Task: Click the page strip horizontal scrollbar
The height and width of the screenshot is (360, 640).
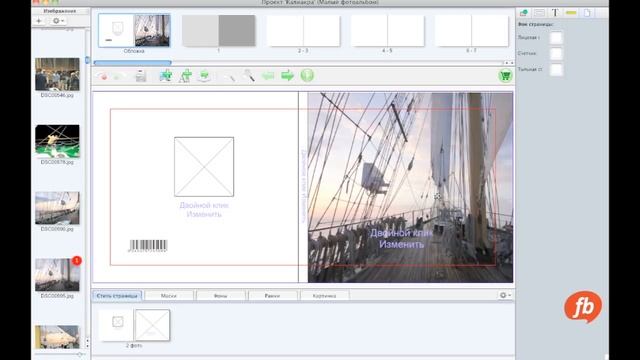Action: pos(133,63)
